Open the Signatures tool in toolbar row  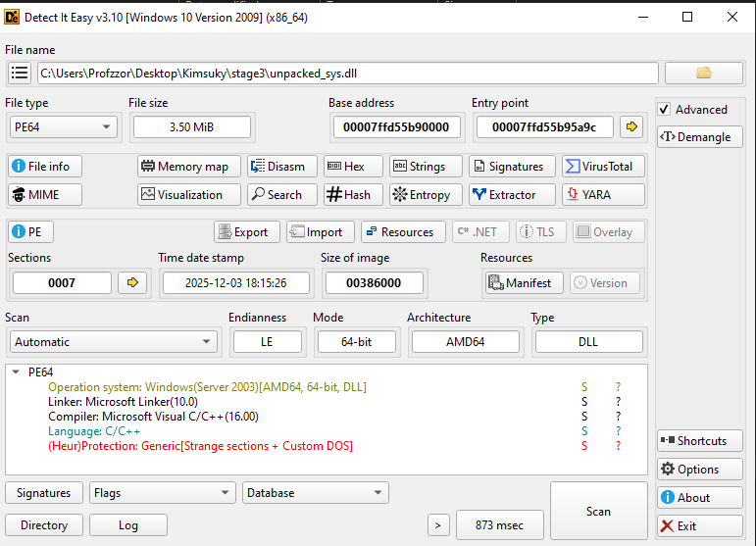pos(512,167)
